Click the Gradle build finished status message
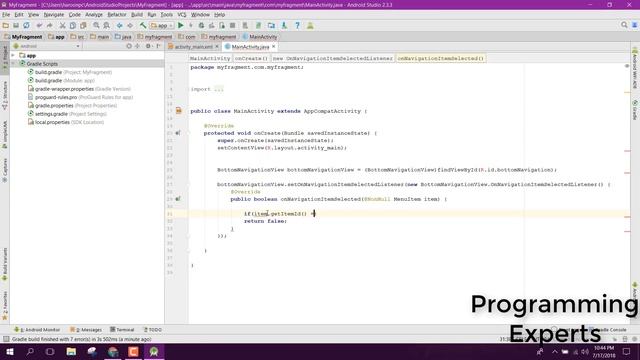Screen dimensions: 640x360 [82, 339]
